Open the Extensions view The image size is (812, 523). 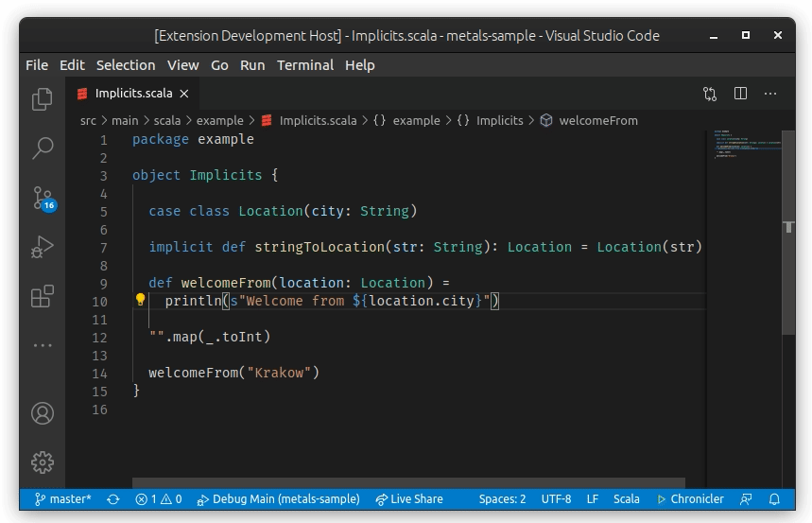click(43, 296)
